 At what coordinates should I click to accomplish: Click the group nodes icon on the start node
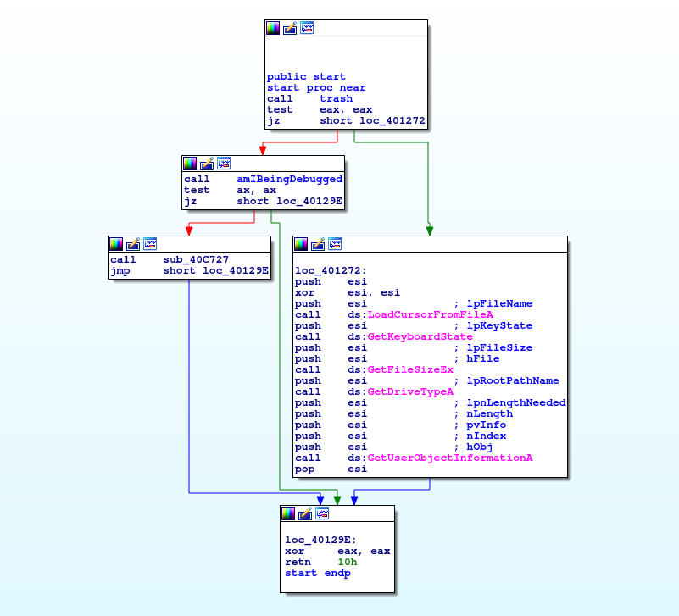306,27
